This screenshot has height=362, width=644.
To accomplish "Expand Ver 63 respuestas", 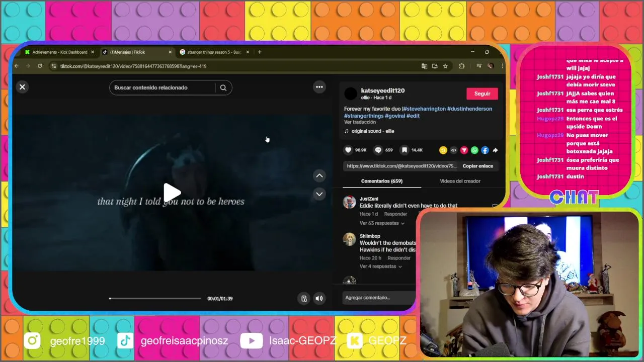I will tap(381, 223).
